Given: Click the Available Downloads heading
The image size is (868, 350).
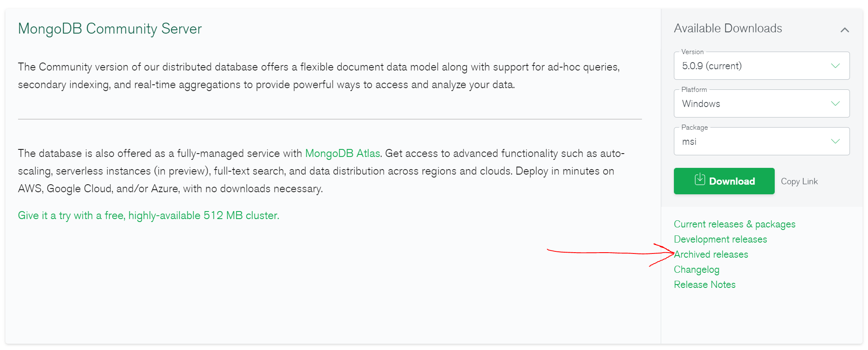Looking at the screenshot, I should (728, 28).
